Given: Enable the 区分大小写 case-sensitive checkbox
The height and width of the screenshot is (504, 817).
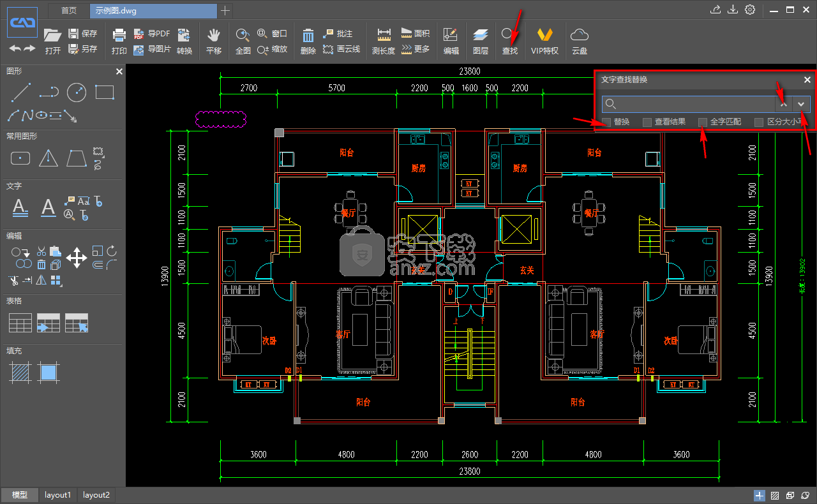Looking at the screenshot, I should (x=759, y=122).
